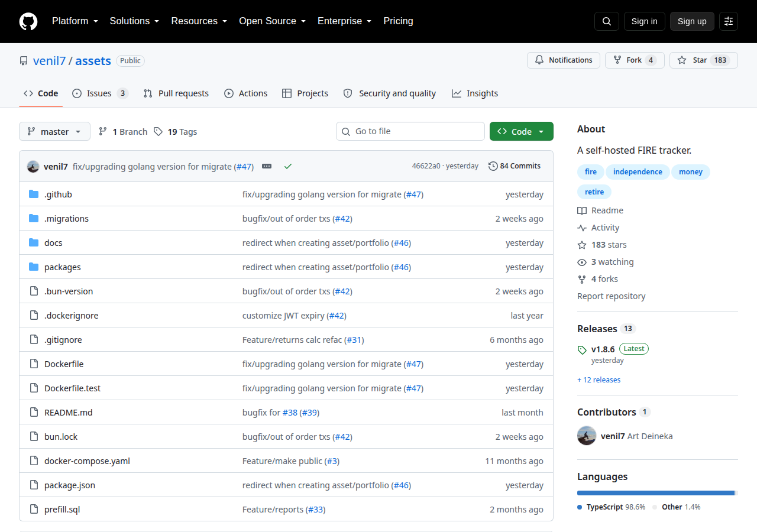
Task: Click the eye icon beside 3 watching
Action: (x=582, y=262)
